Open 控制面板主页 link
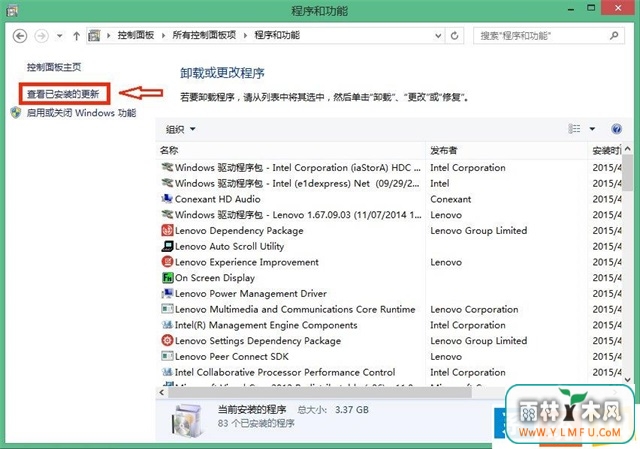 tap(54, 67)
